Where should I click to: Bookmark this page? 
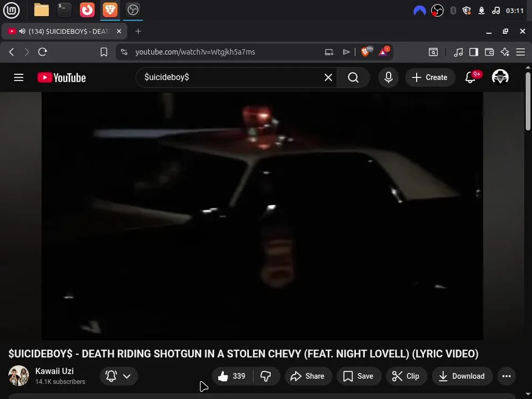[x=104, y=52]
